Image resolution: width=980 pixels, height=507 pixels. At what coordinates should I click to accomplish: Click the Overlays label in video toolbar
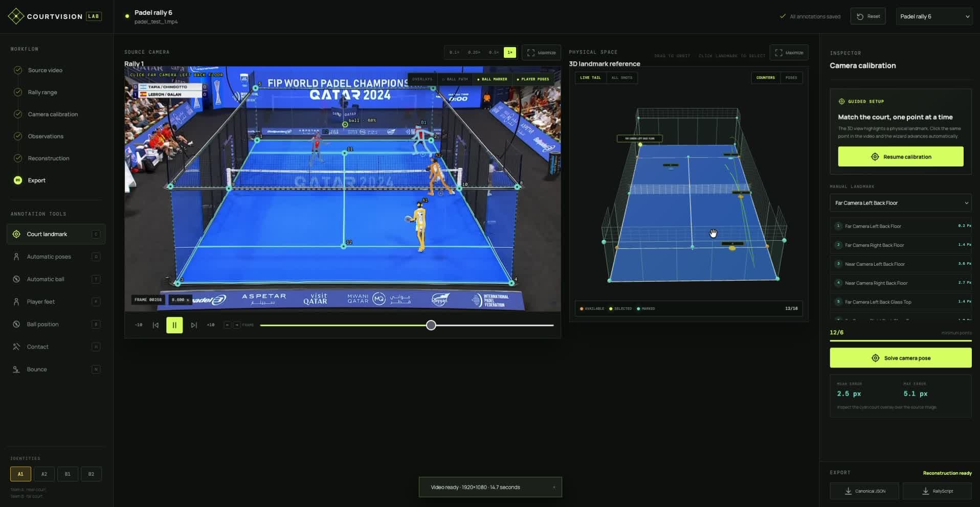[x=422, y=79]
